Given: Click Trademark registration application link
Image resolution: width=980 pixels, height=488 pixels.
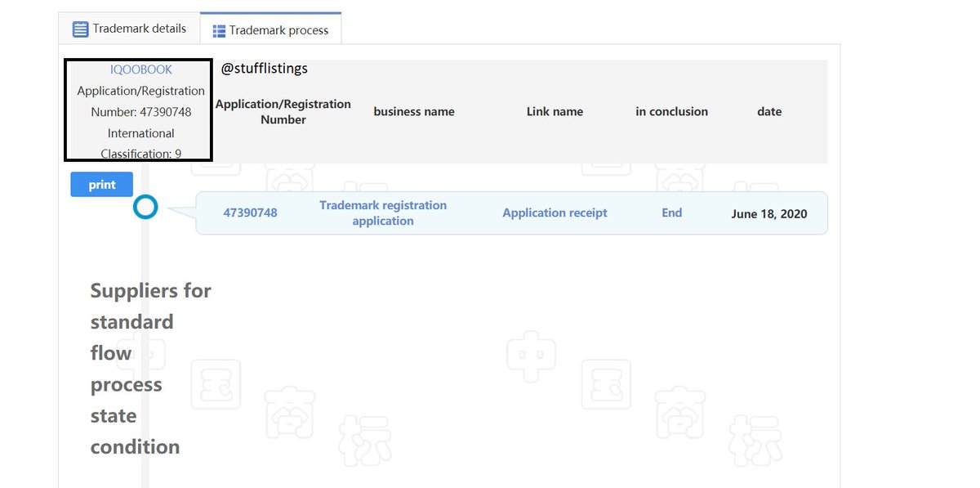Looking at the screenshot, I should pos(383,213).
